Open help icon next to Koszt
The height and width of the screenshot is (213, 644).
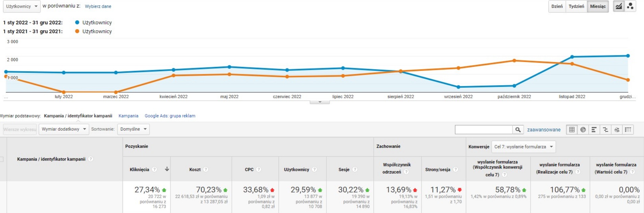coord(206,169)
